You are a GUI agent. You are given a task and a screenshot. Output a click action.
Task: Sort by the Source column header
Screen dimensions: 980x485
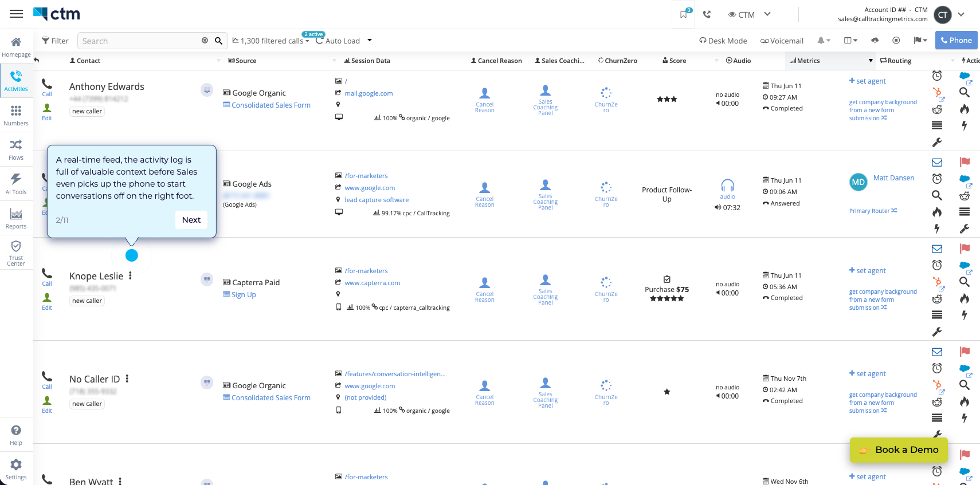coord(242,61)
